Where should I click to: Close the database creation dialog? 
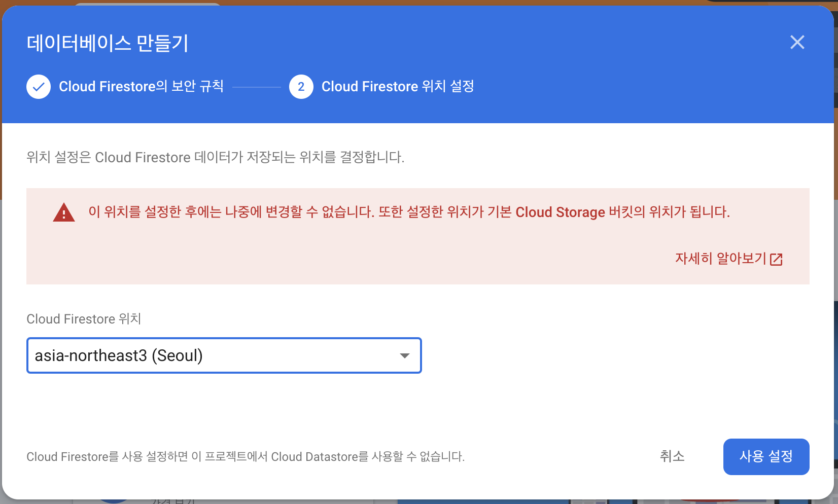click(x=797, y=42)
